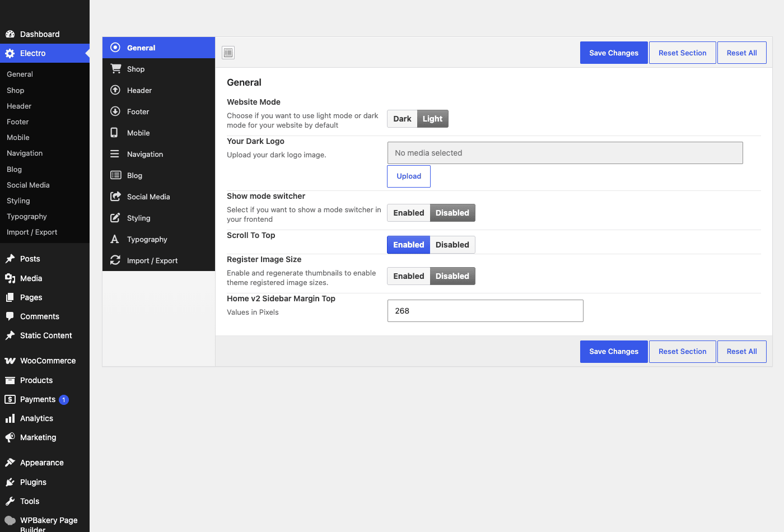This screenshot has width=784, height=532.
Task: Click the Comments speech bubble icon
Action: [x=10, y=316]
